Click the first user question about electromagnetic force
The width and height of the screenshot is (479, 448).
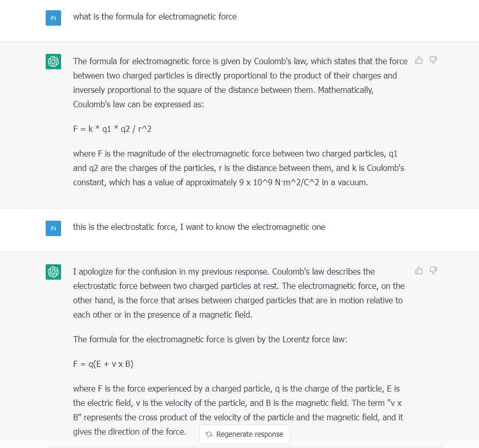point(155,16)
